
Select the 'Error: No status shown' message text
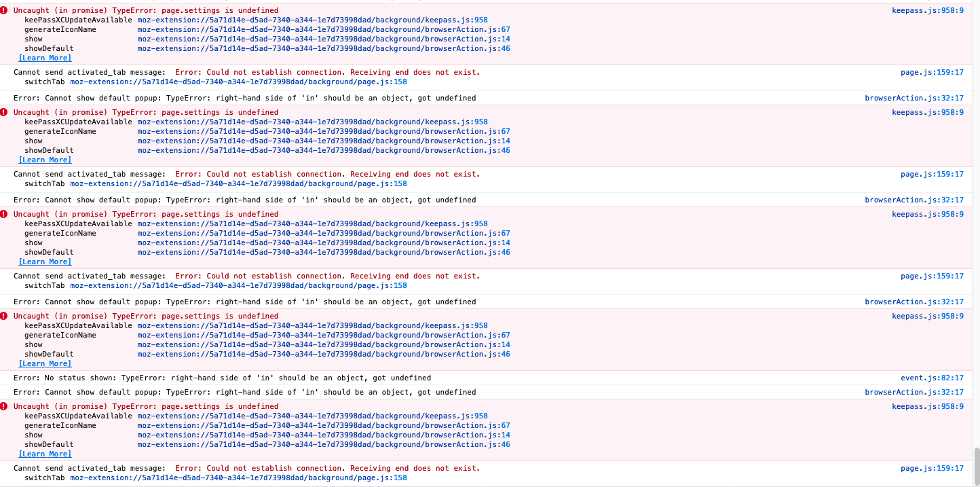point(222,378)
